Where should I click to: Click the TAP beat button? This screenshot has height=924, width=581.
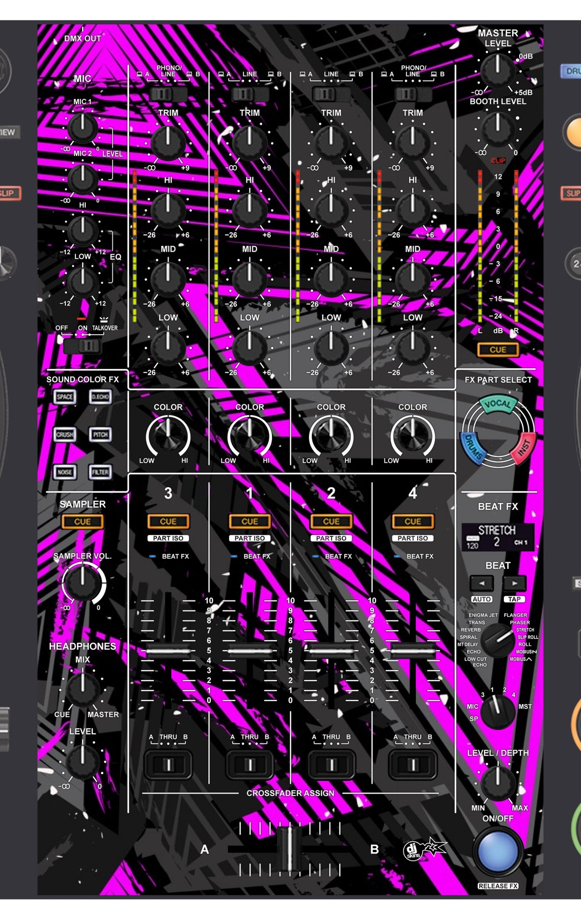click(x=514, y=599)
